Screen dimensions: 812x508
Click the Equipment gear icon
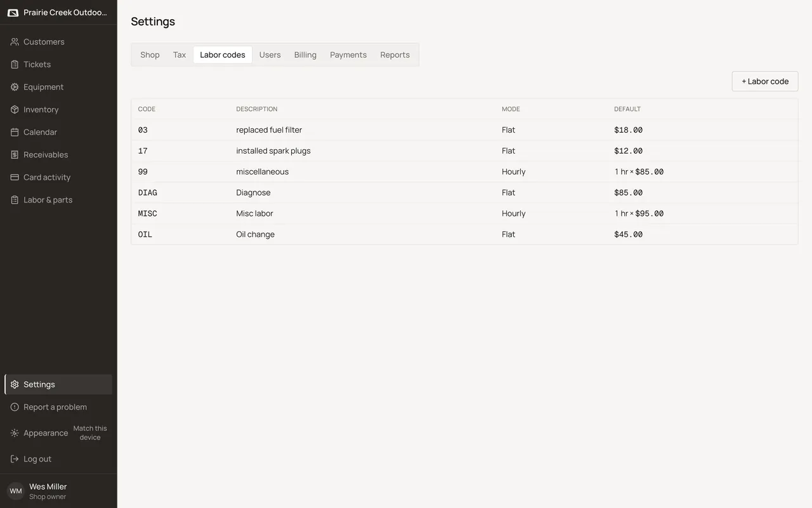point(15,87)
